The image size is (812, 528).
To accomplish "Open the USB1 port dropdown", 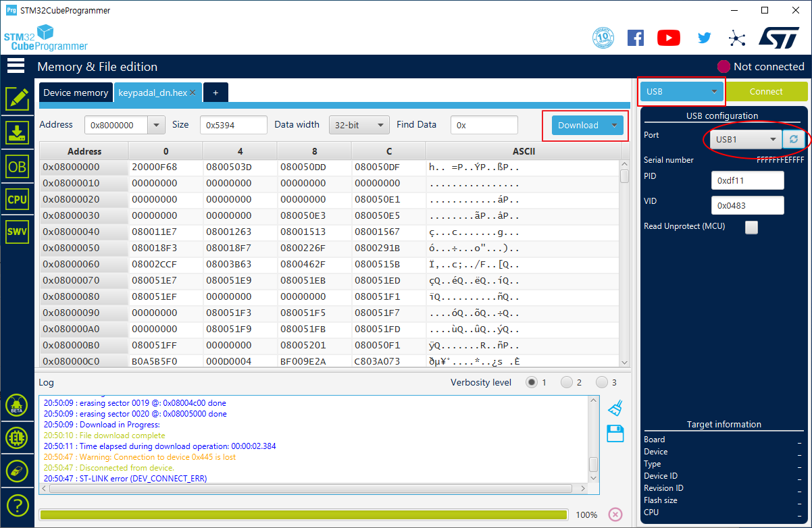I will pos(746,139).
